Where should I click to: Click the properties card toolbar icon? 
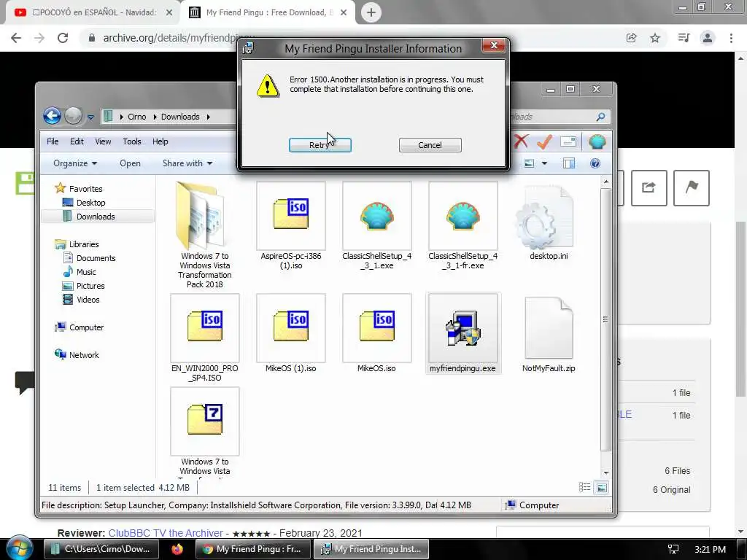[x=568, y=141]
